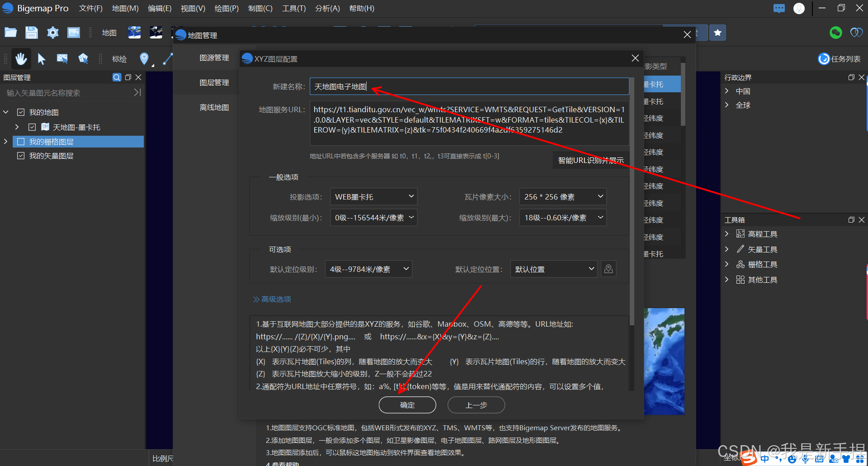This screenshot has height=466, width=868.
Task: Select the dark satellite map thumbnail
Action: (x=156, y=33)
